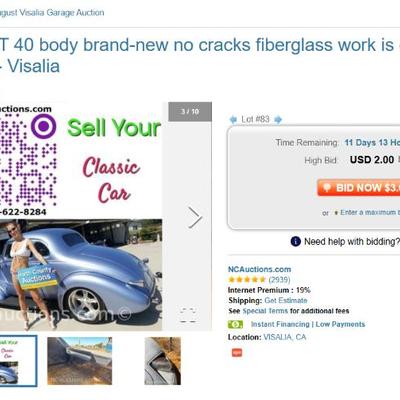Image resolution: width=400 pixels, height=400 pixels.
Task: Advance gallery with the right chevron arrow
Action: click(195, 217)
